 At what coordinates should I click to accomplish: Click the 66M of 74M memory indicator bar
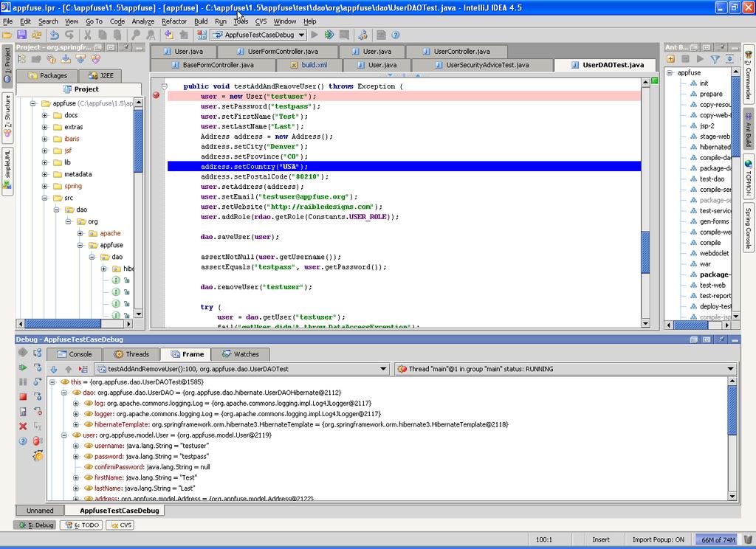coord(718,540)
